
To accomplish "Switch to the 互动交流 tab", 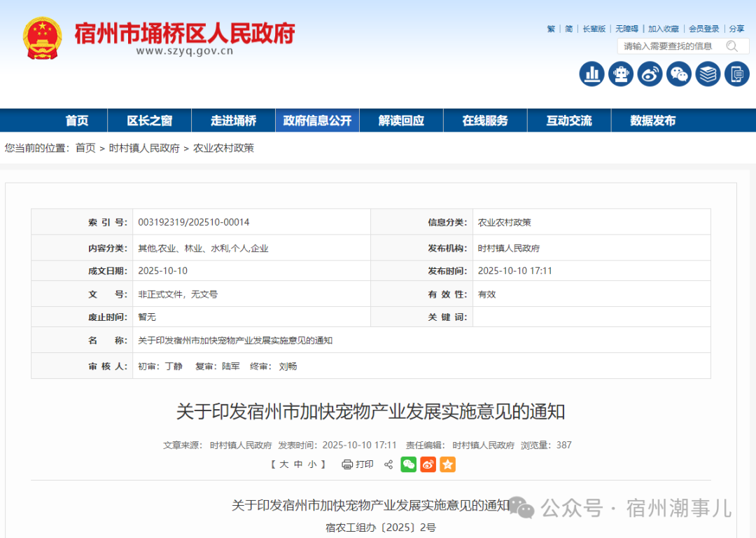I will pyautogui.click(x=570, y=120).
